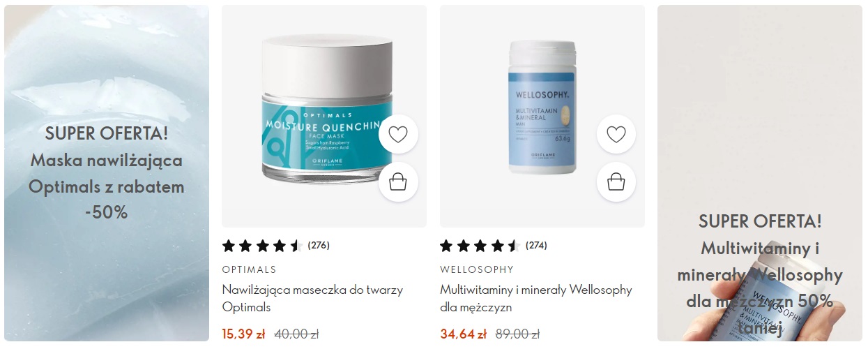Click the (274) review count

(537, 246)
